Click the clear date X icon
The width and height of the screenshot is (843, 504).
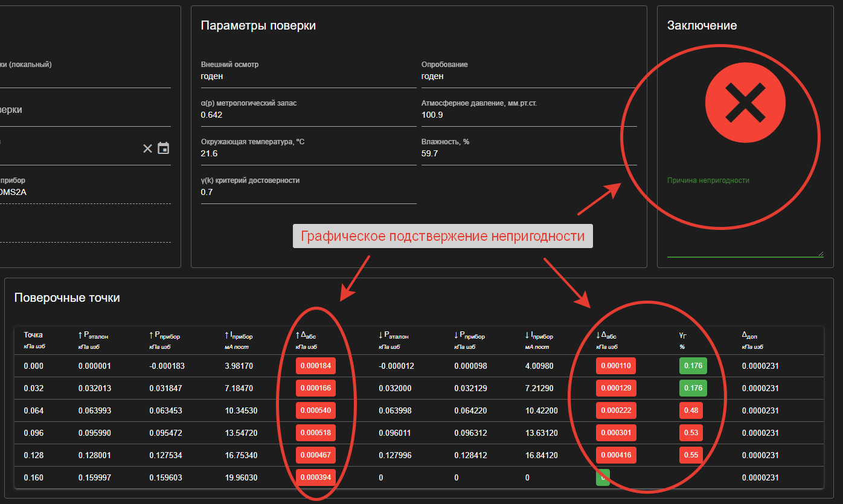(147, 148)
